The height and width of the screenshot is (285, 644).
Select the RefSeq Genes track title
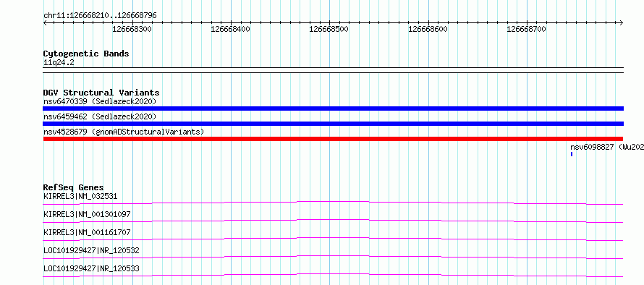coord(74,187)
